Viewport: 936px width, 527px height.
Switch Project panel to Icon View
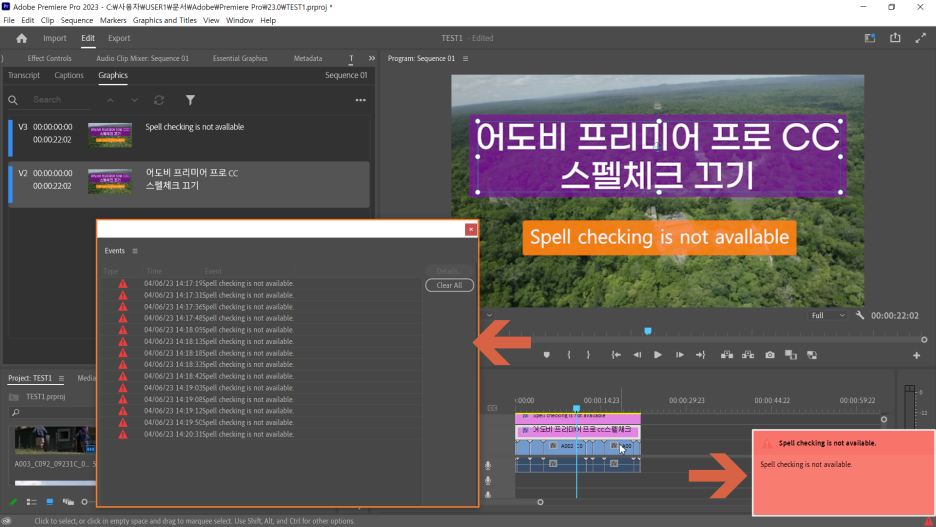pos(50,502)
